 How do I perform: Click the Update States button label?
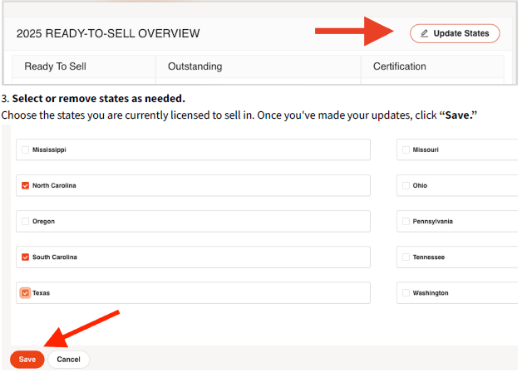(x=461, y=34)
